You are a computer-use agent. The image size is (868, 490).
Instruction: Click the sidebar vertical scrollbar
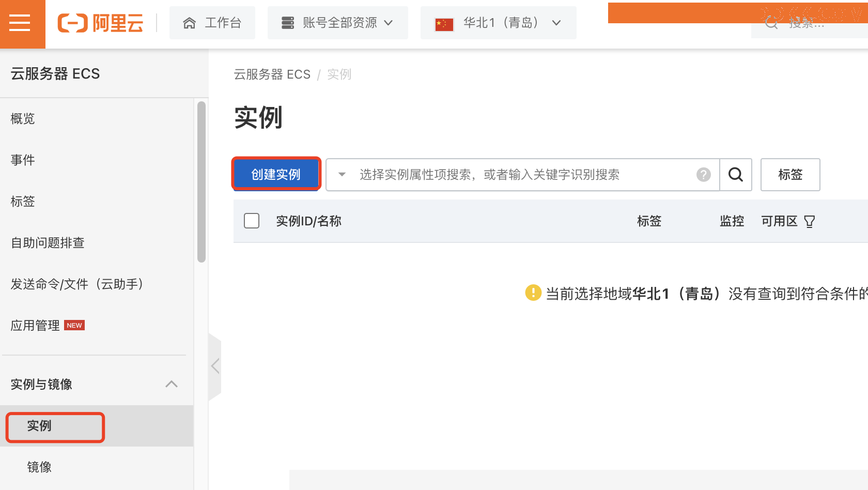pos(202,181)
